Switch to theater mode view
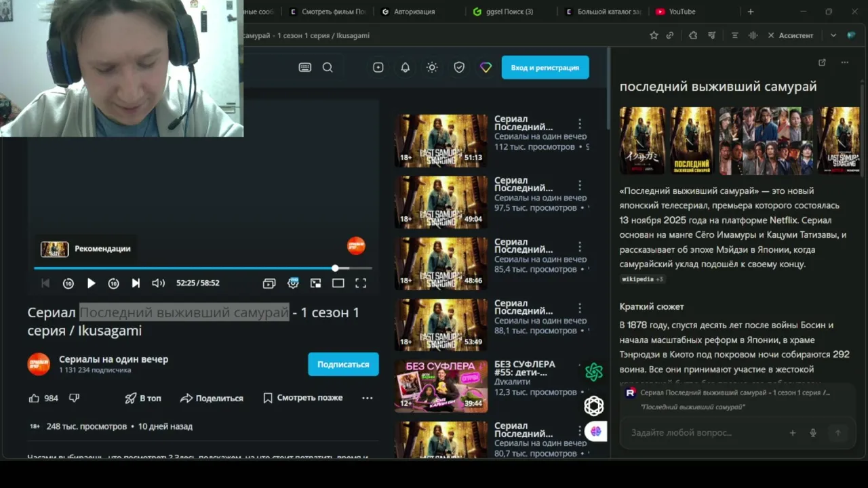 pyautogui.click(x=338, y=283)
